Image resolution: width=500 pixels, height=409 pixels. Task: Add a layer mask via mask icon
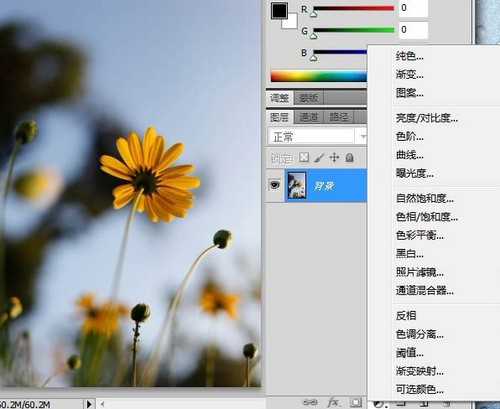pyautogui.click(x=356, y=402)
